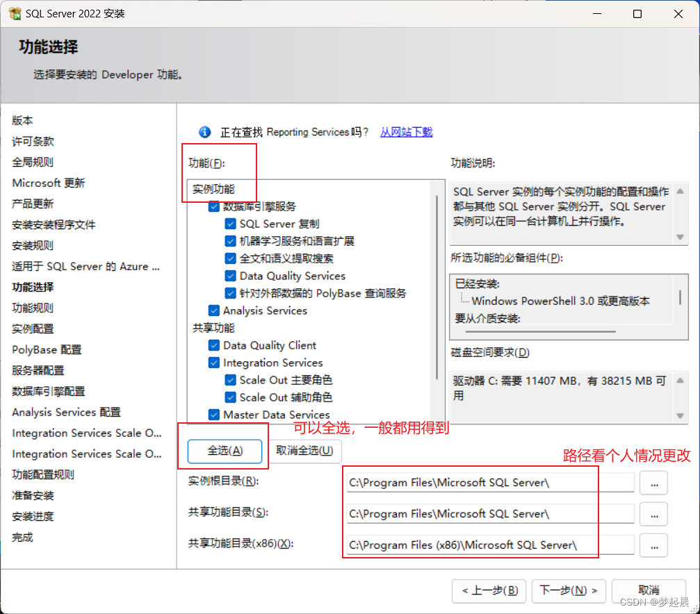This screenshot has width=700, height=614.
Task: Browse for 共享功能目录(S) folder
Action: point(653,514)
